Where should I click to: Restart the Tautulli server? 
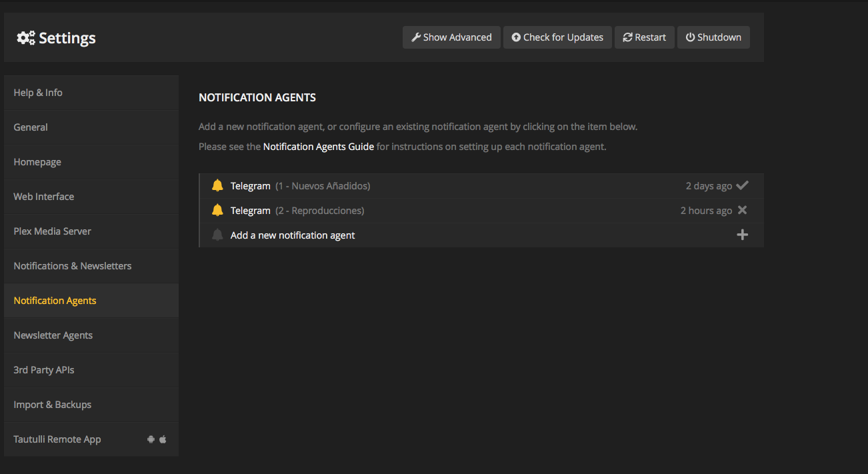pos(644,37)
